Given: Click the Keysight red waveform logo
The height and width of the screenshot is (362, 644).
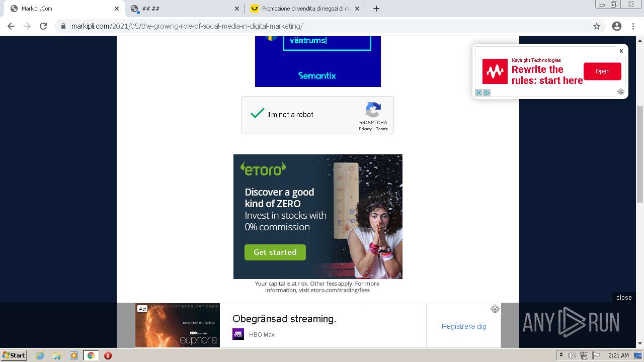Looking at the screenshot, I should click(x=495, y=71).
